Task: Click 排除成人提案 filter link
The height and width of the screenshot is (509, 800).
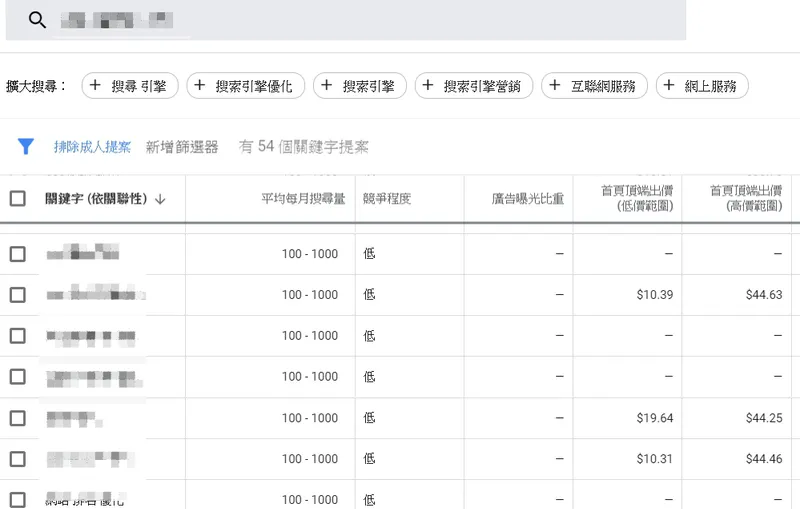Action: (92, 147)
